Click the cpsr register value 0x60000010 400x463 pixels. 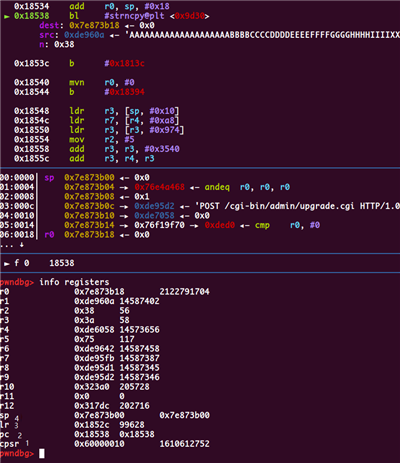click(99, 444)
